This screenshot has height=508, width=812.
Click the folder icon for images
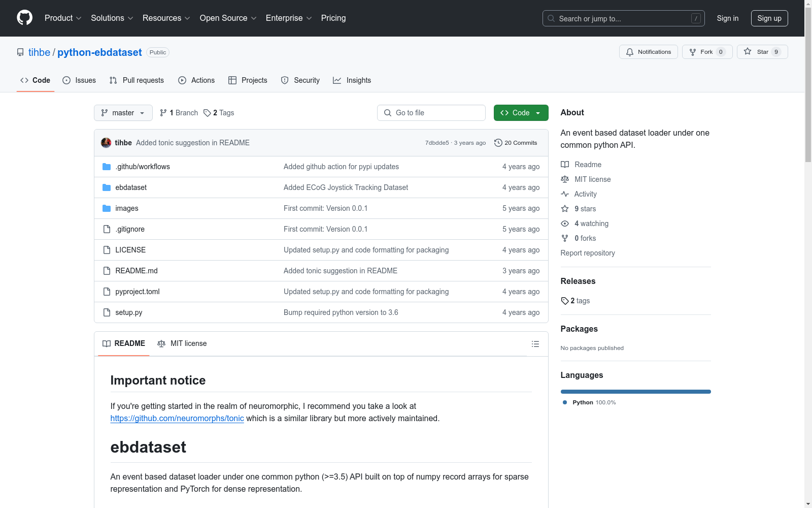[107, 208]
